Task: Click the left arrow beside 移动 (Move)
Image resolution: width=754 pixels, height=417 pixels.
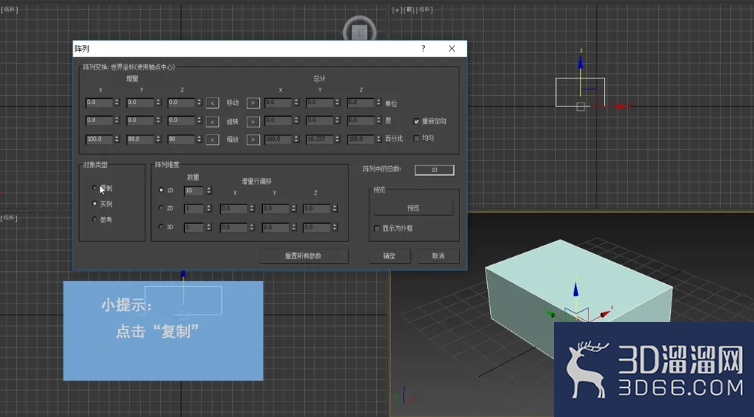Action: [212, 103]
